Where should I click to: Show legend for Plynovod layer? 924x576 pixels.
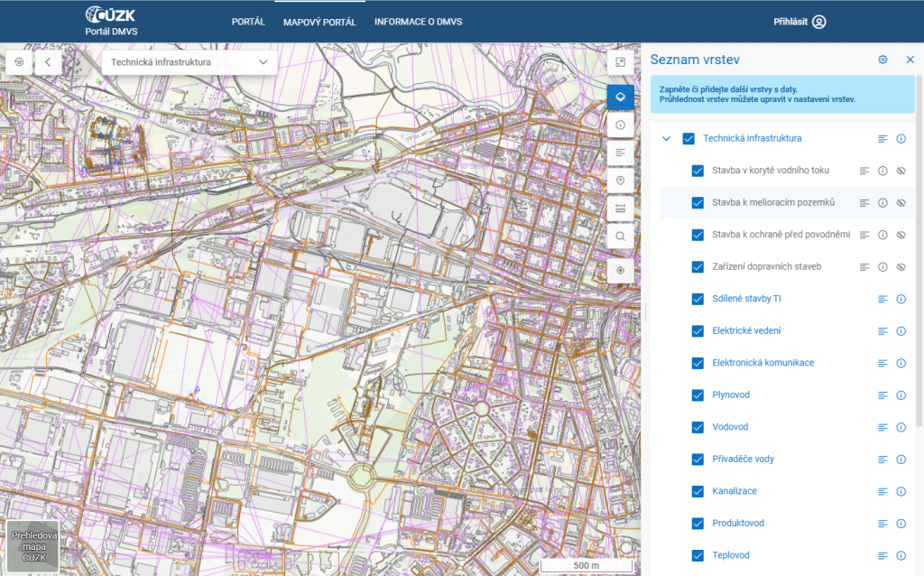click(x=882, y=395)
